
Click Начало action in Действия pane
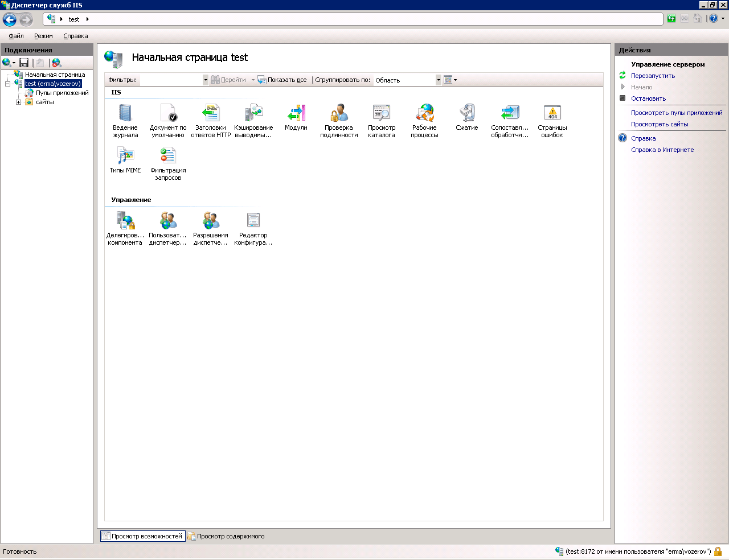641,87
